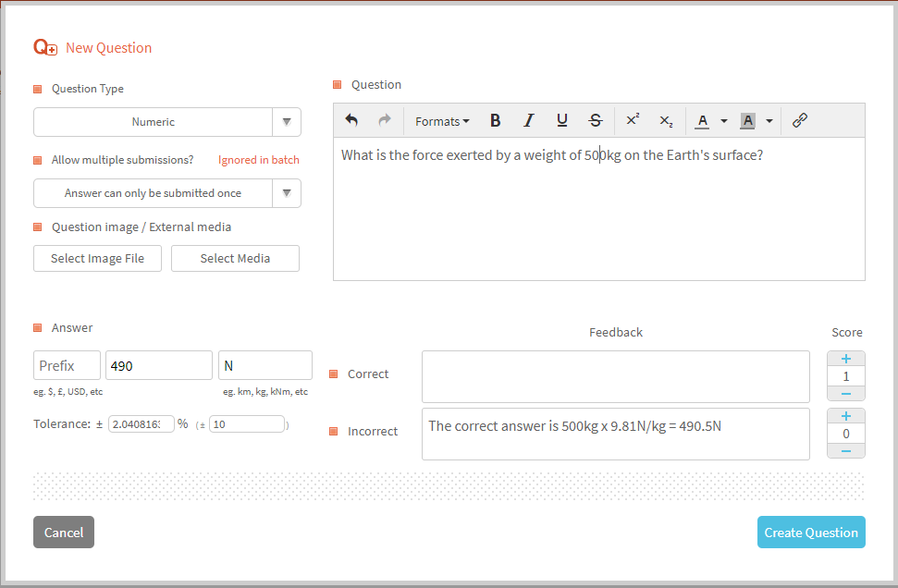The image size is (898, 588).
Task: Apply background highlight color button
Action: pyautogui.click(x=747, y=121)
